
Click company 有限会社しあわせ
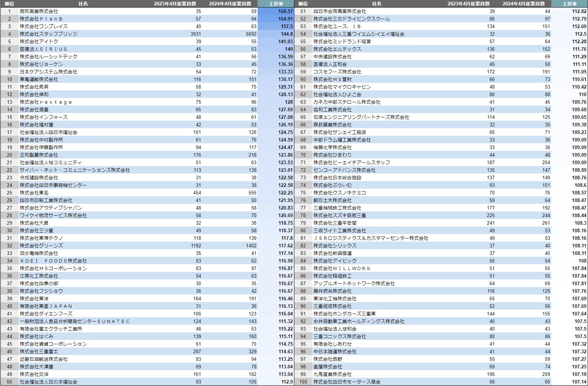(333, 344)
